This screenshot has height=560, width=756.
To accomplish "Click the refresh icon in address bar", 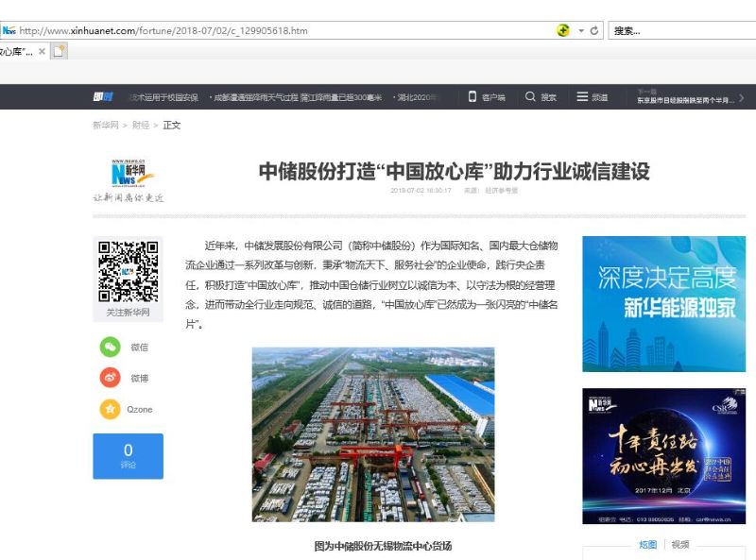I will coord(594,30).
